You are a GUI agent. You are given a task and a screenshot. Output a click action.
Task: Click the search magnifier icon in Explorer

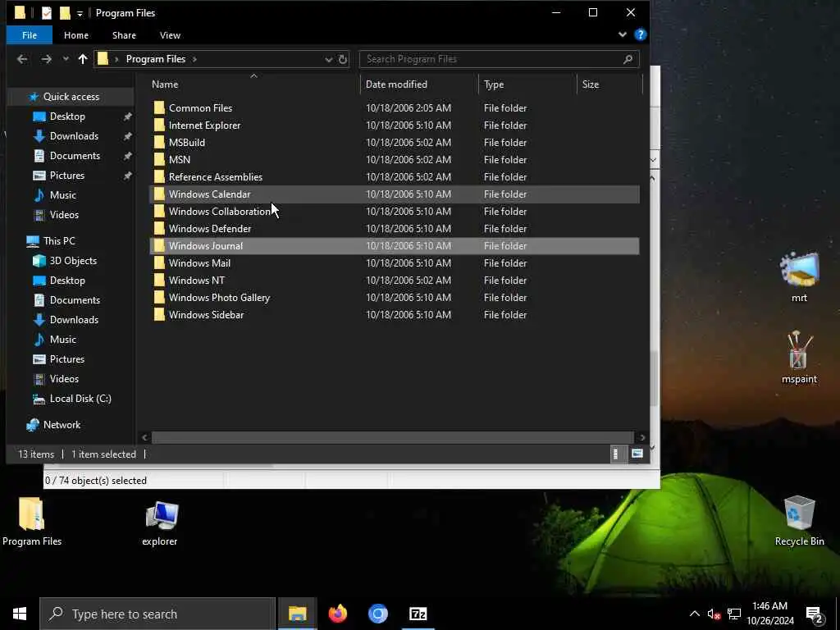[628, 59]
